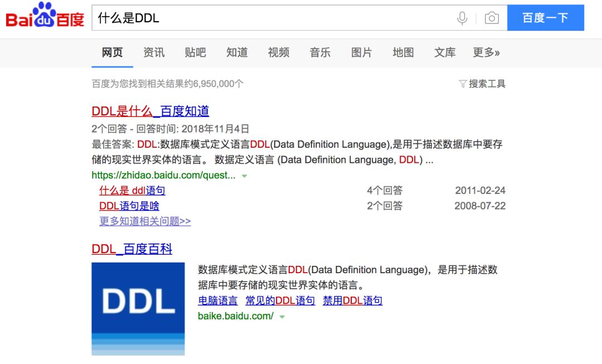Switch to the 资讯 tab
Screen dimensions: 602x364
[x=154, y=52]
